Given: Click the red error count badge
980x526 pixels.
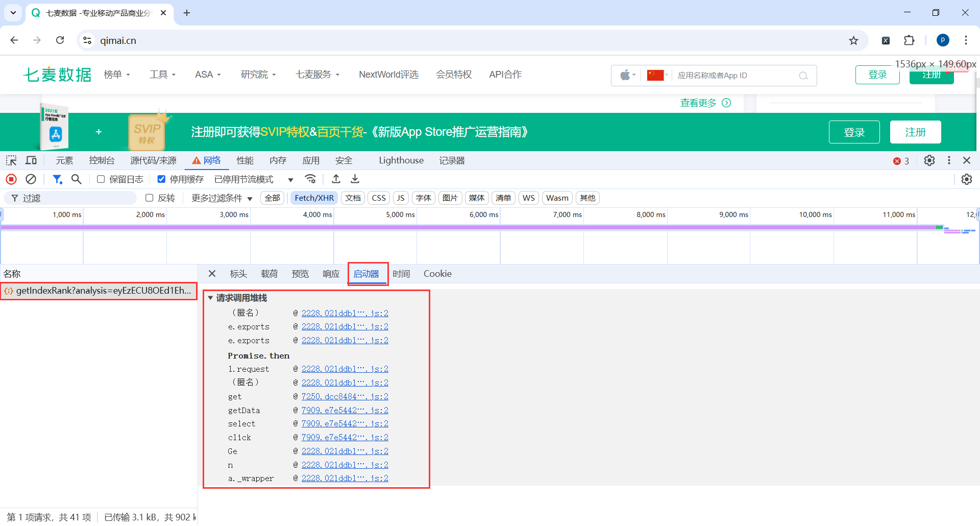Looking at the screenshot, I should pos(901,161).
